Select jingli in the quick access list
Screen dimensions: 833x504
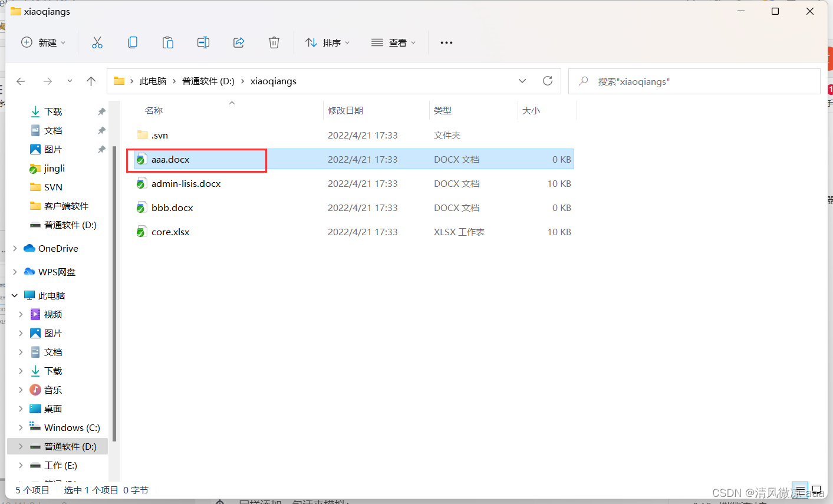(x=54, y=168)
